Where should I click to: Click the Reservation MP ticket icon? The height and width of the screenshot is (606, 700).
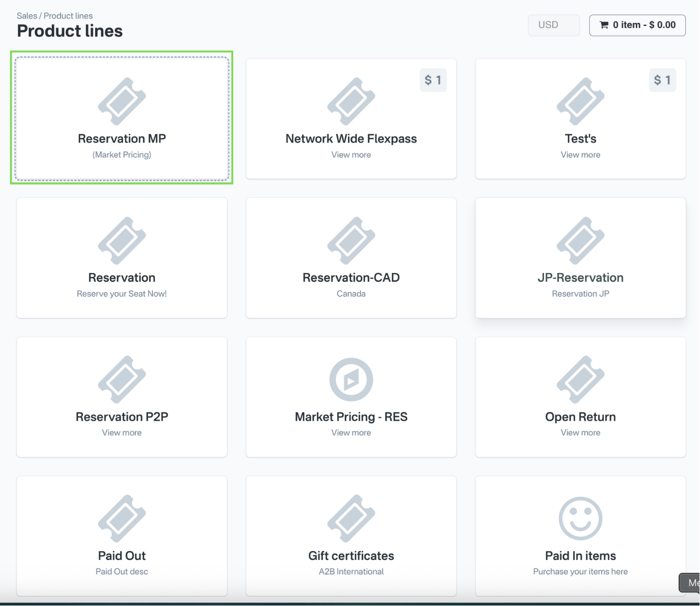(x=121, y=101)
